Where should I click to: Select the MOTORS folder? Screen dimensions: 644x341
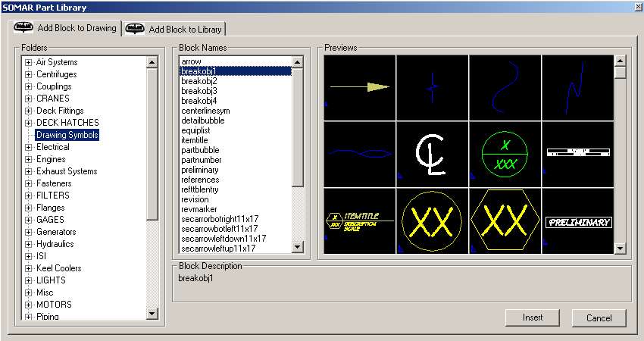click(x=54, y=305)
